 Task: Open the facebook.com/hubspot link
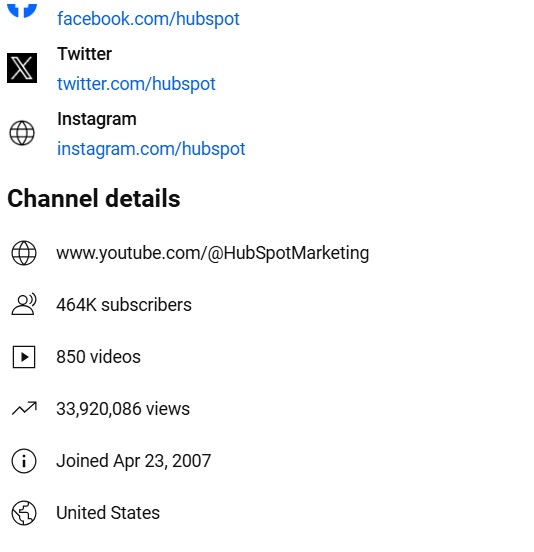tap(148, 19)
